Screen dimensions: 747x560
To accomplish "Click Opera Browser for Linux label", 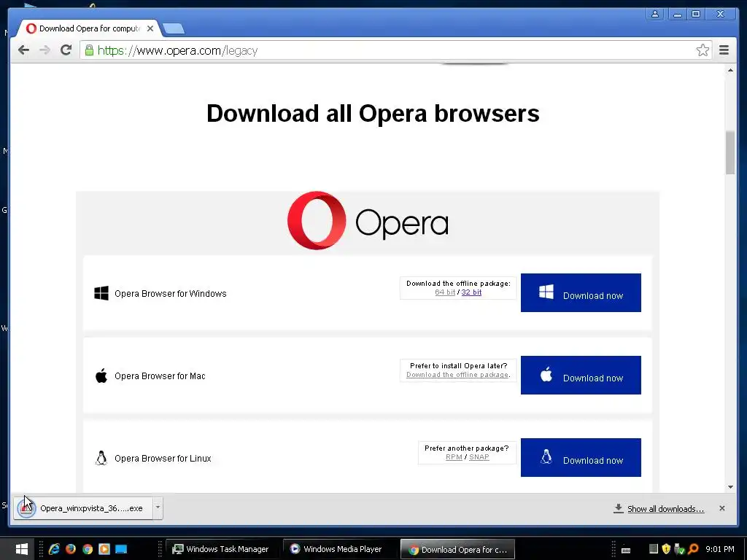I will click(x=163, y=459).
